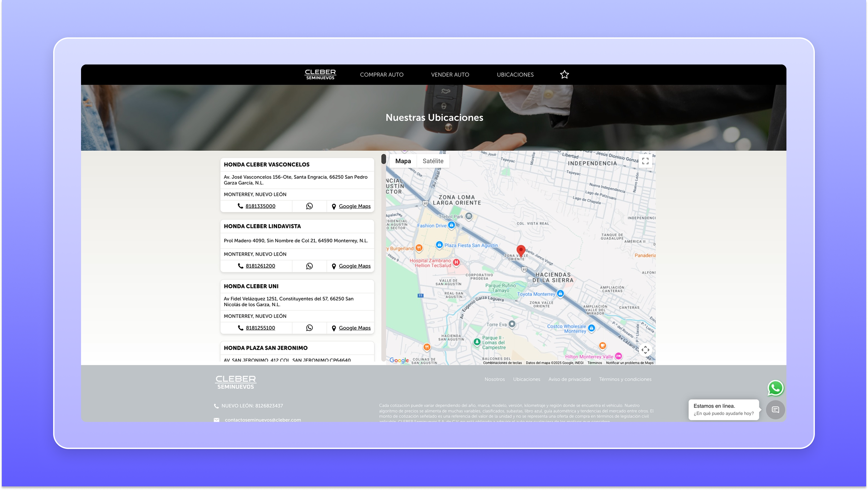The height and width of the screenshot is (490, 868).
Task: Open Aviso de privacidad footer link
Action: coord(569,380)
